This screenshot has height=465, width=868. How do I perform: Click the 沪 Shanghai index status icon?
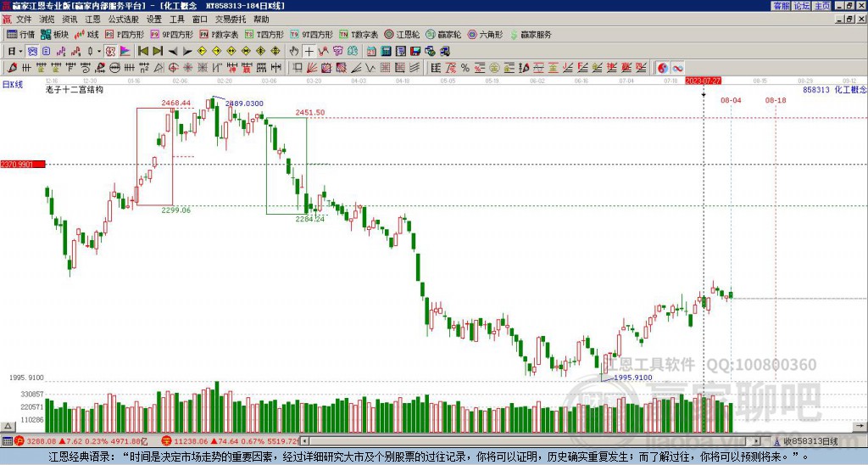coord(20,441)
